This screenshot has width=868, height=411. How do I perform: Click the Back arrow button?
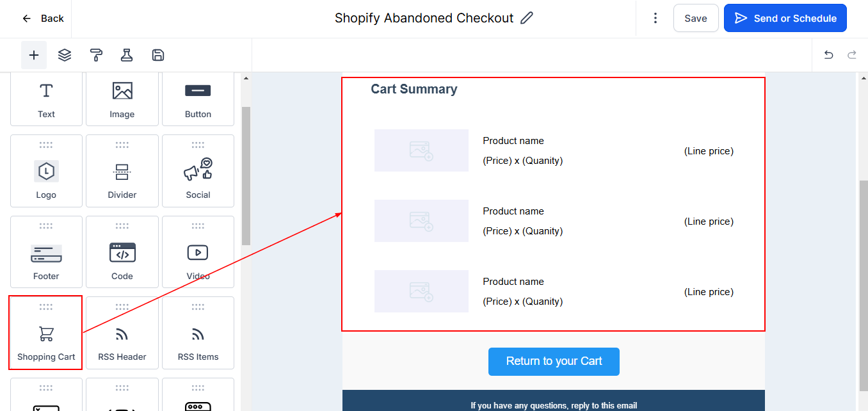(42, 19)
